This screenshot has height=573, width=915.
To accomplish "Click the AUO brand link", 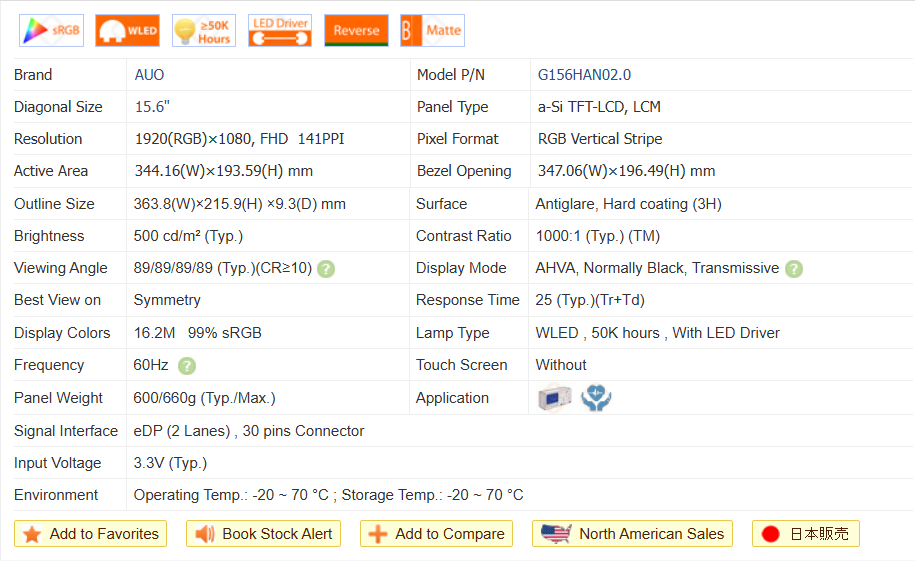I will [149, 75].
